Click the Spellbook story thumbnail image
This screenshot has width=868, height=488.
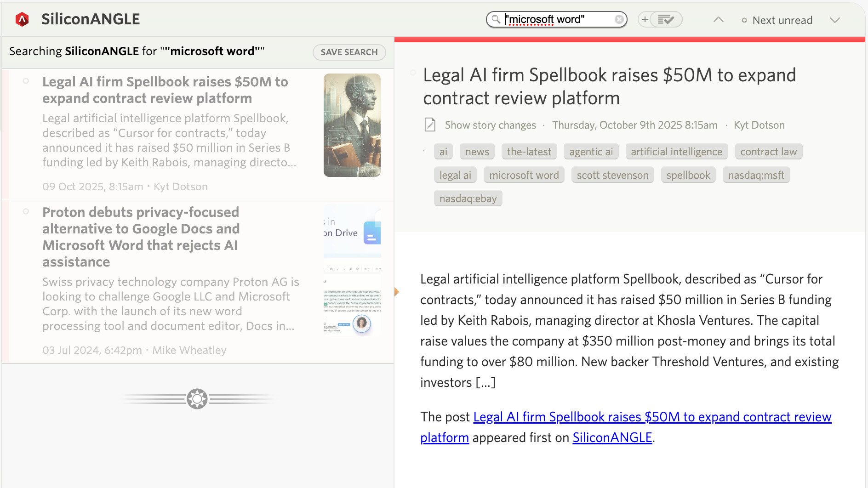(352, 125)
